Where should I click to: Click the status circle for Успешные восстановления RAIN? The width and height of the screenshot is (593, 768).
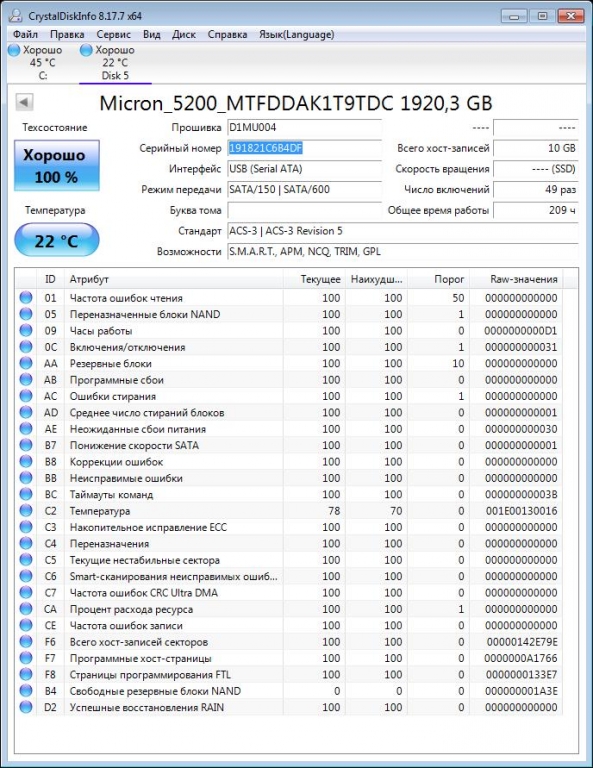tap(26, 707)
